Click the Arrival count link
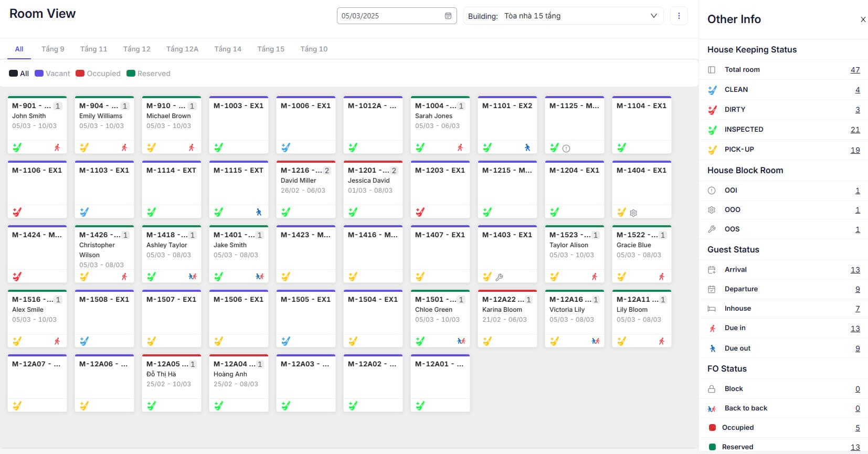The height and width of the screenshot is (454, 868). click(855, 270)
